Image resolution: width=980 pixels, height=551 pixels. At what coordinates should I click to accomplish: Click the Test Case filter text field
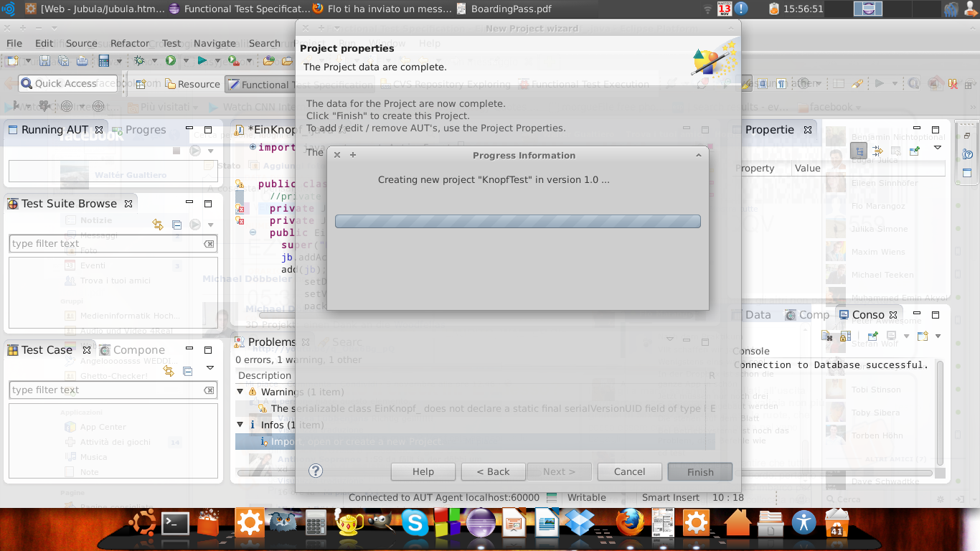click(x=113, y=390)
